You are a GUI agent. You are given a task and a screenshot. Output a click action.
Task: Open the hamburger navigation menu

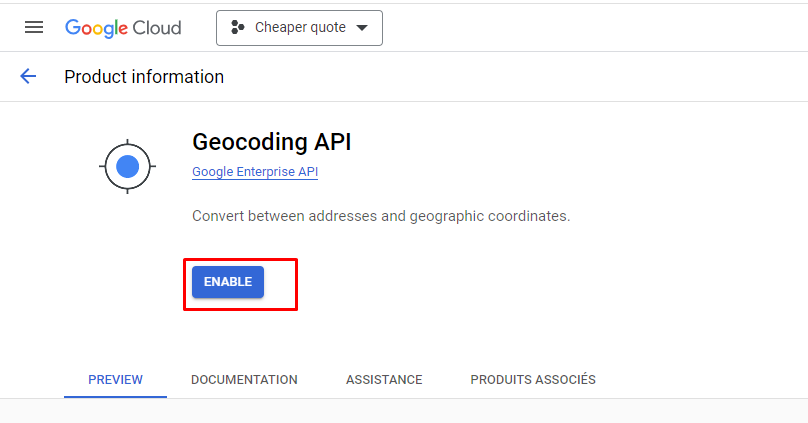tap(34, 27)
